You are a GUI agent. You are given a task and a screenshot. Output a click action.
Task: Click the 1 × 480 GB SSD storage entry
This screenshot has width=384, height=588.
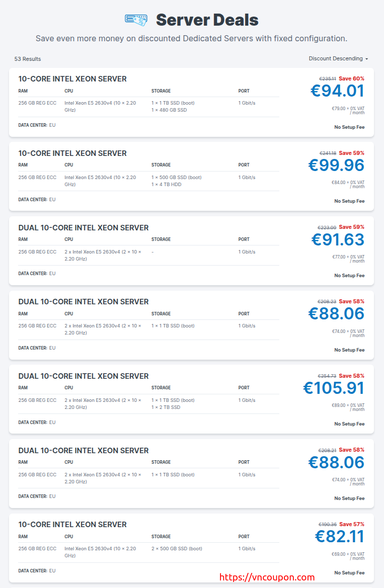169,110
